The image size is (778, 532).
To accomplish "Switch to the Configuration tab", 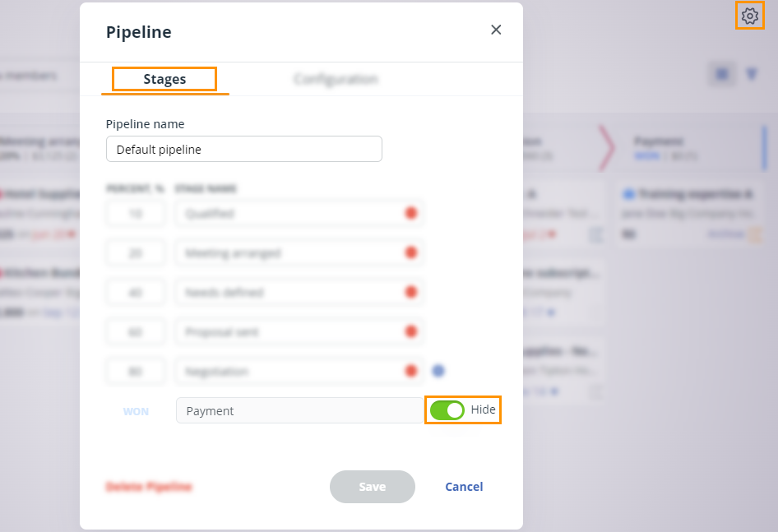I will (x=336, y=79).
